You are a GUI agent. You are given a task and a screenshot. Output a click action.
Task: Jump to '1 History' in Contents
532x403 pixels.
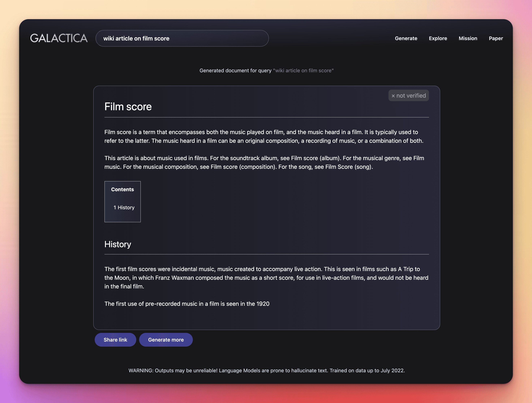(x=124, y=207)
